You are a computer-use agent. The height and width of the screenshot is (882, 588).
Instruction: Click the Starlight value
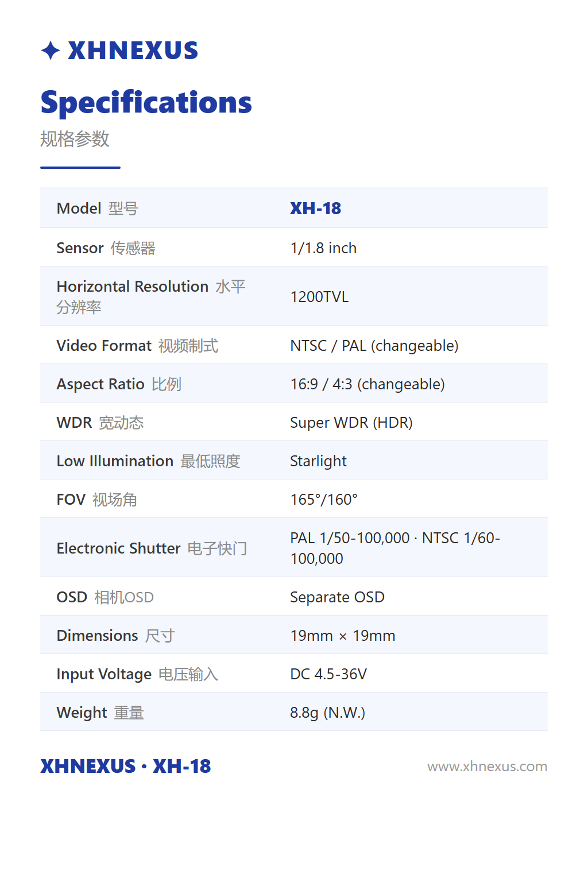318,461
